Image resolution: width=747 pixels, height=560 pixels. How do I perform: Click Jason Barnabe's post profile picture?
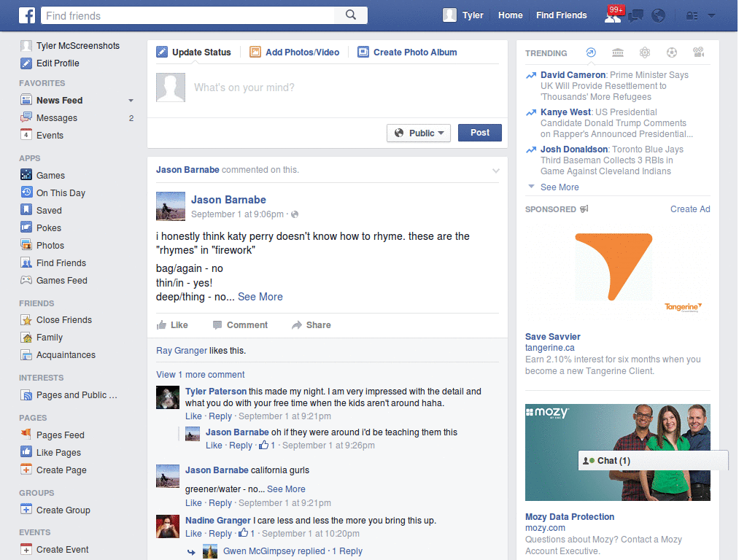coord(171,206)
